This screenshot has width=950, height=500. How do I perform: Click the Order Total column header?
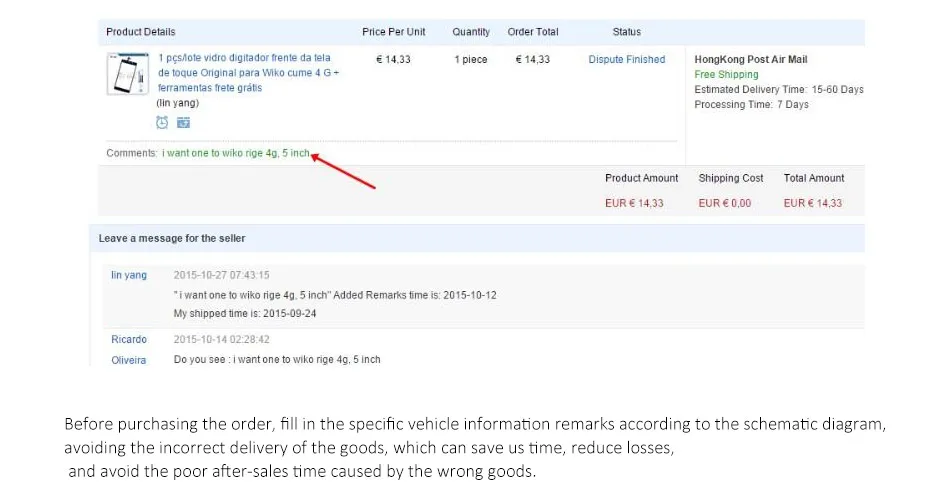point(532,32)
